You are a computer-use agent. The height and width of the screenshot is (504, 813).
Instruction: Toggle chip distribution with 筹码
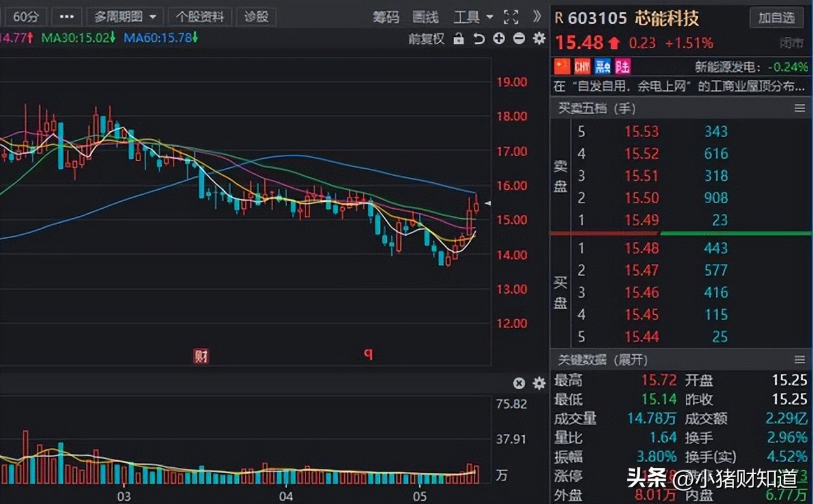click(387, 17)
